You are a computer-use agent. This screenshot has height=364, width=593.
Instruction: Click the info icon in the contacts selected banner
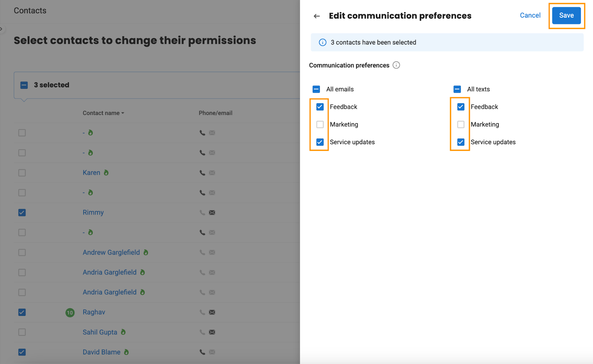click(x=322, y=42)
